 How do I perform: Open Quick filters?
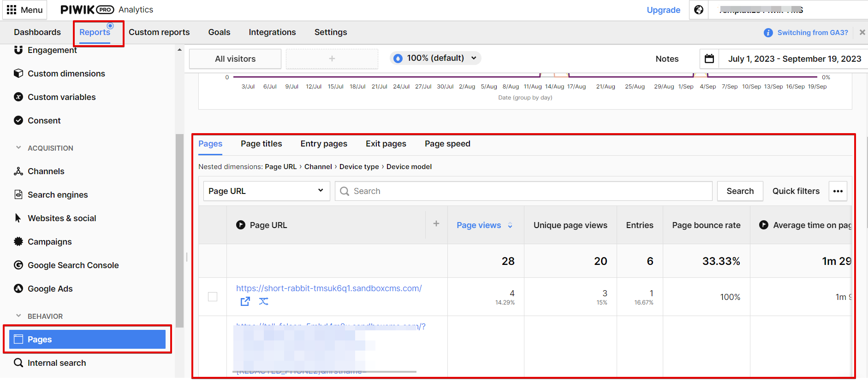(x=796, y=191)
